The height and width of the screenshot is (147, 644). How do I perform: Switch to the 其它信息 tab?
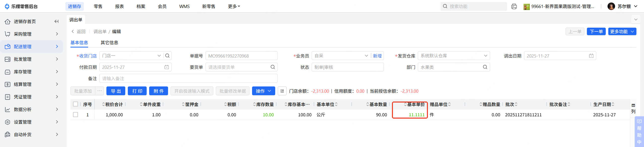109,42
